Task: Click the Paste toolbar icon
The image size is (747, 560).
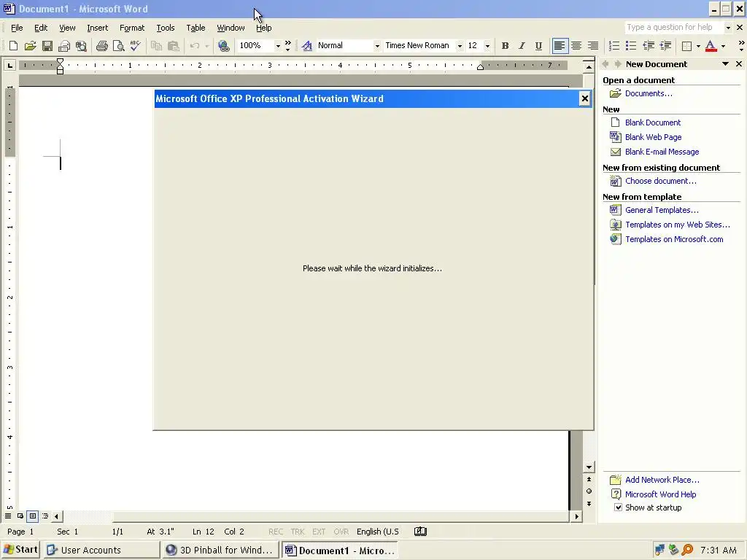Action: tap(174, 46)
